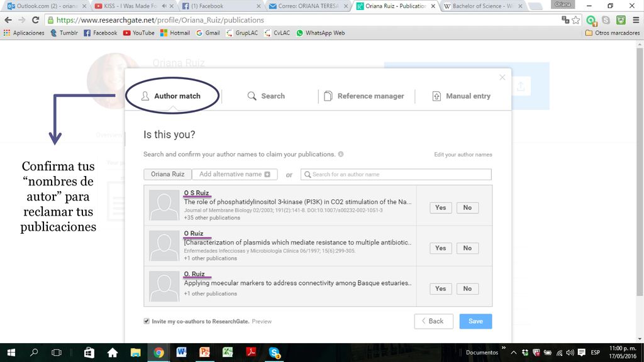Open the Manual entry tab
This screenshot has height=362, width=644.
461,96
